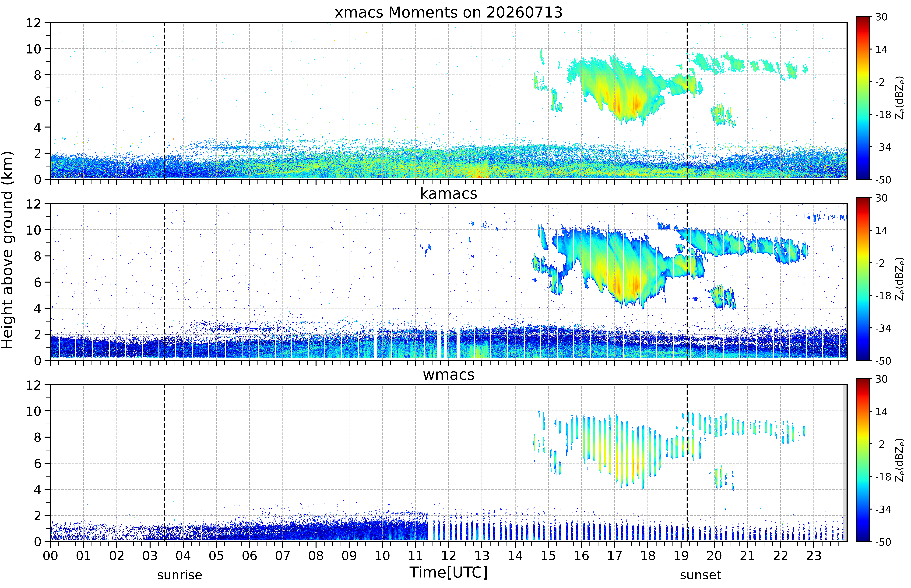
Task: Click the xmacs colorbar 'Ze(dBZe)' label
Action: [x=900, y=98]
